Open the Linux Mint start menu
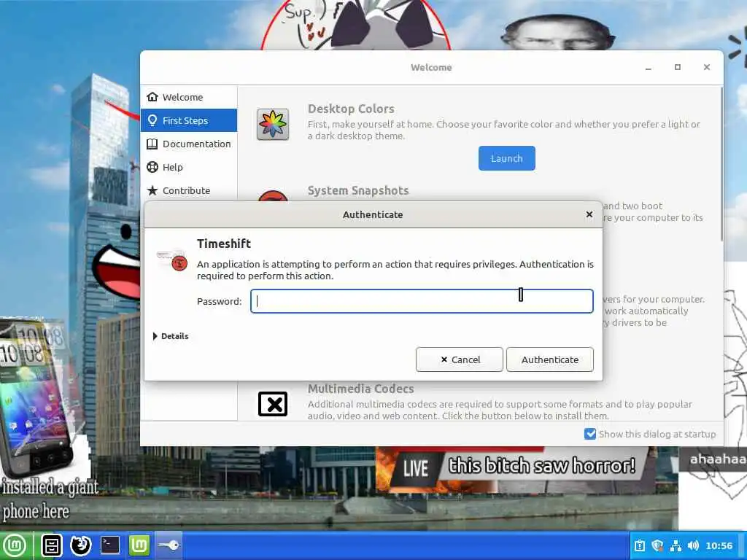The width and height of the screenshot is (747, 560). point(15,545)
